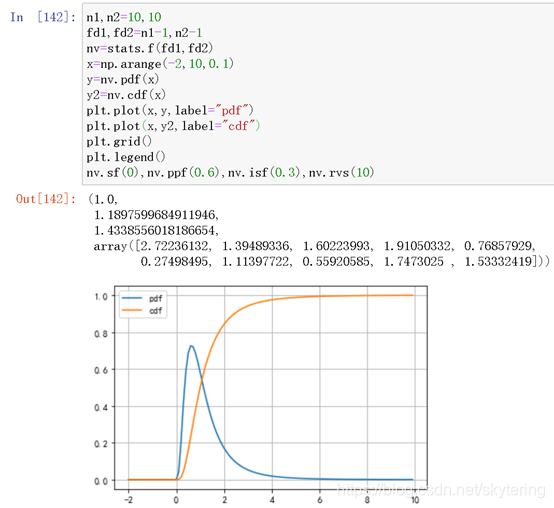Viewport: 554px width, 508px height.
Task: Click code line plt.legend()
Action: [126, 157]
